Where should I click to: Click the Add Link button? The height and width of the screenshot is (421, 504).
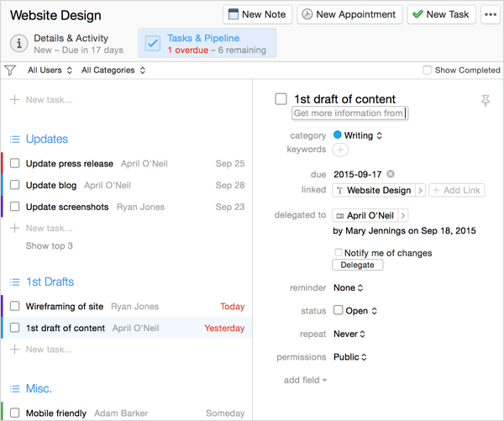coord(456,191)
